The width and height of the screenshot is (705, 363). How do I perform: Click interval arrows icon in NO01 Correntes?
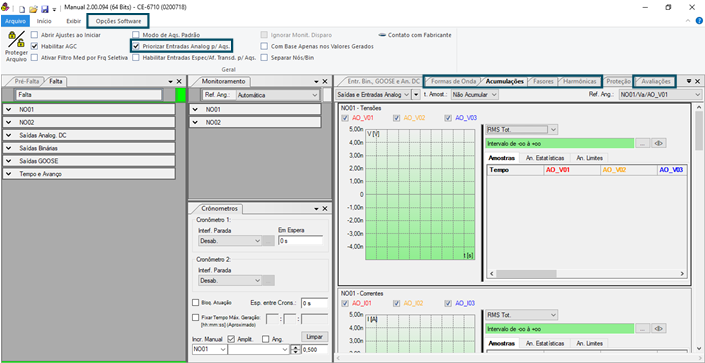click(x=660, y=329)
